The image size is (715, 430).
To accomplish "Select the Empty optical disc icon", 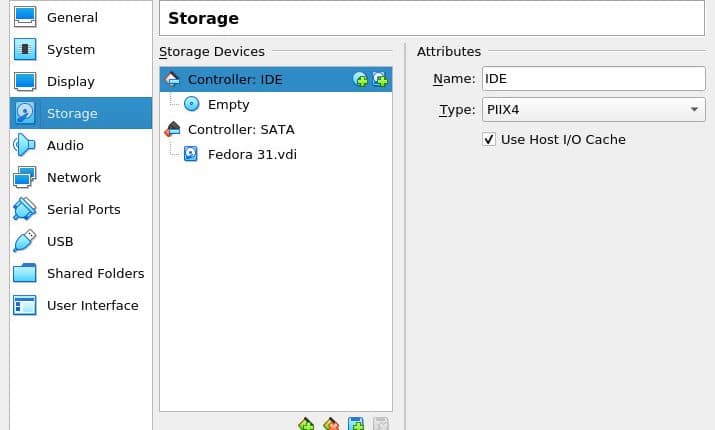I will click(192, 104).
